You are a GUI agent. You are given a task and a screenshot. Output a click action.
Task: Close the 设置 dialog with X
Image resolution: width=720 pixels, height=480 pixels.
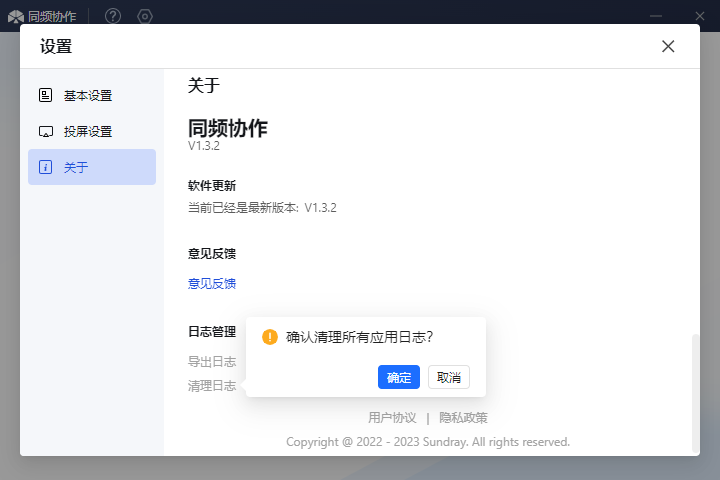(668, 46)
